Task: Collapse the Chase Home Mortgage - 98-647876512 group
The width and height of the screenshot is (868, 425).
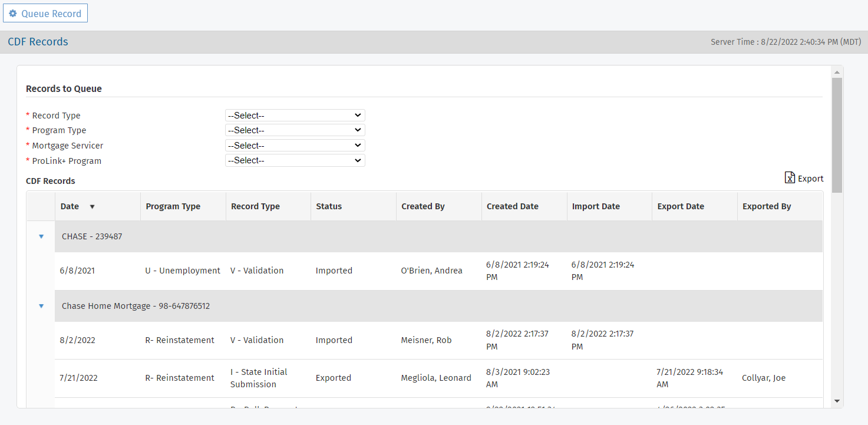Action: [41, 305]
